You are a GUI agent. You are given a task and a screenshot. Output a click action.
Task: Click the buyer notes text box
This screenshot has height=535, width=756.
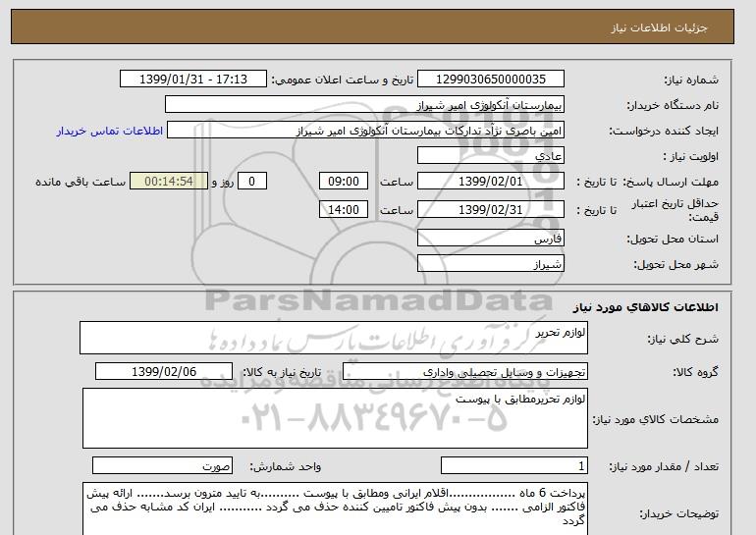(335, 509)
